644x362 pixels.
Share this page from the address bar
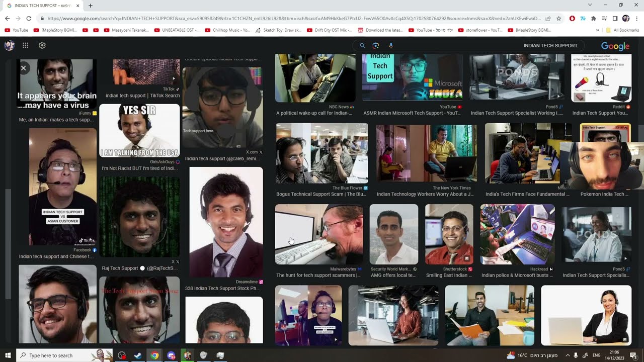click(547, 19)
